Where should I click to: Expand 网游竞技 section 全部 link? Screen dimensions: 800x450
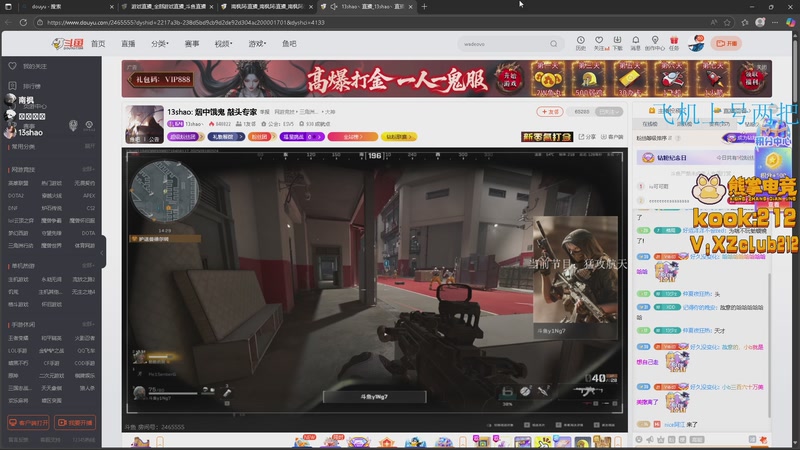tap(88, 169)
